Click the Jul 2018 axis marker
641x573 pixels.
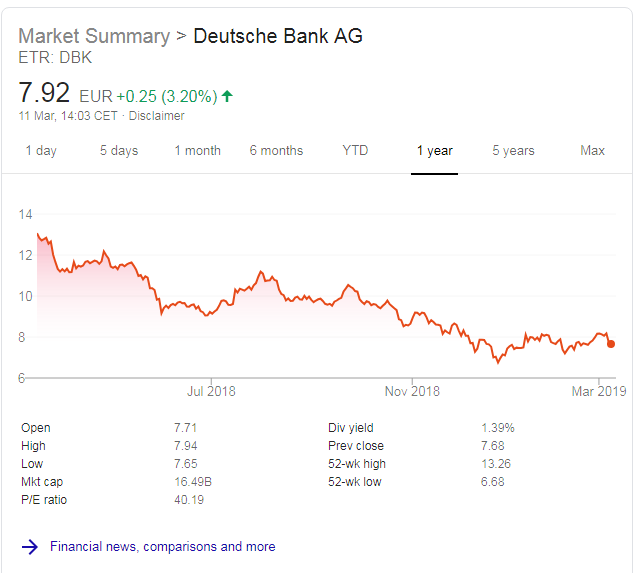click(x=211, y=392)
